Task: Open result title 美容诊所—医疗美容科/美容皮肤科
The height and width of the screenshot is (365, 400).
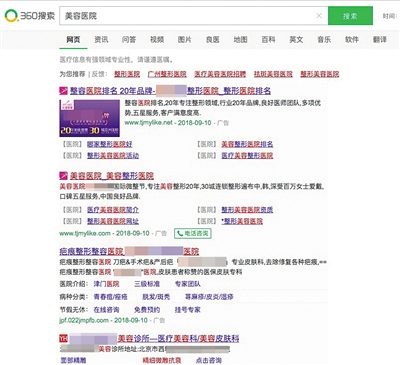Action: (x=154, y=339)
